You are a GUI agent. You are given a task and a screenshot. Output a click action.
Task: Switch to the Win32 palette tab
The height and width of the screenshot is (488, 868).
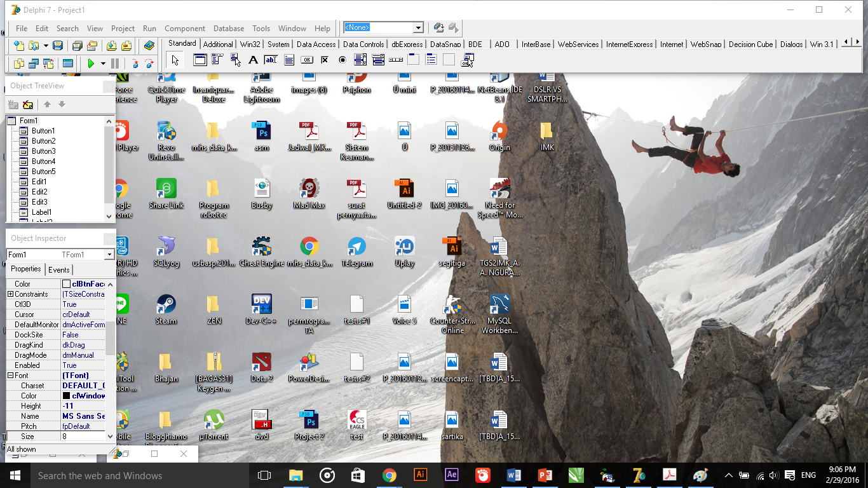(x=250, y=44)
